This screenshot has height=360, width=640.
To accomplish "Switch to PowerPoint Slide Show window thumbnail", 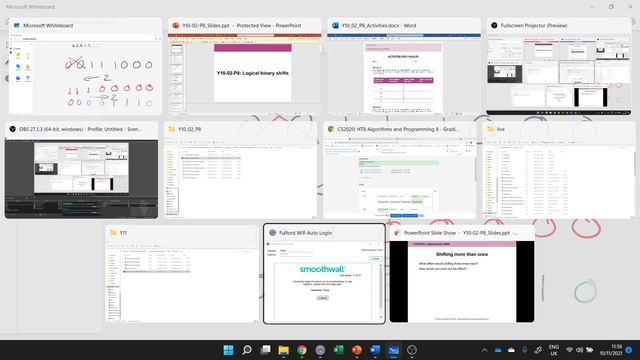I will coord(462,274).
